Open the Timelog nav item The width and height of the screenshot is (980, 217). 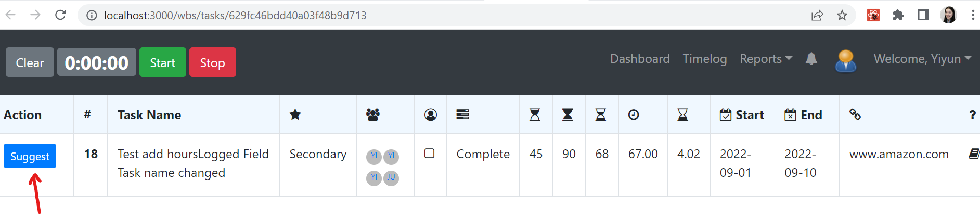coord(705,59)
